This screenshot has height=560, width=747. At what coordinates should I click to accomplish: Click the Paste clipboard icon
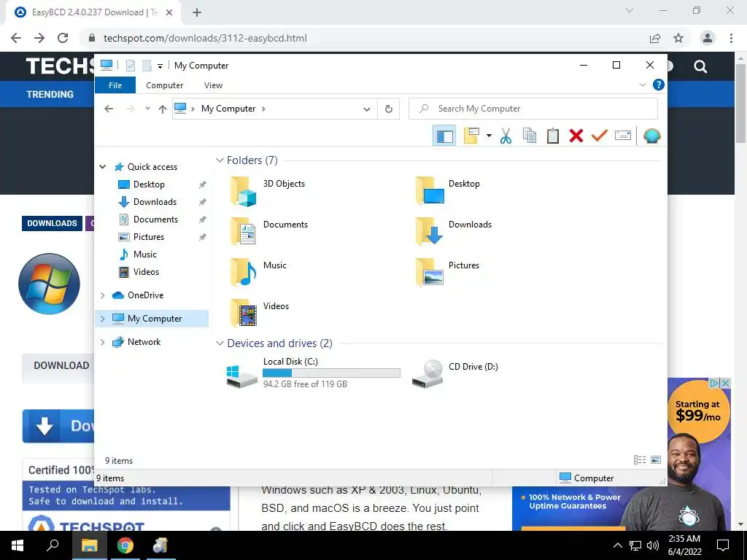coord(553,136)
